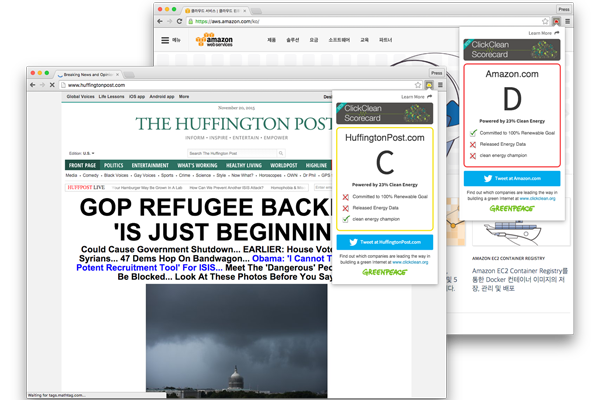Click the GOP REFUGEE headline

tap(206, 219)
